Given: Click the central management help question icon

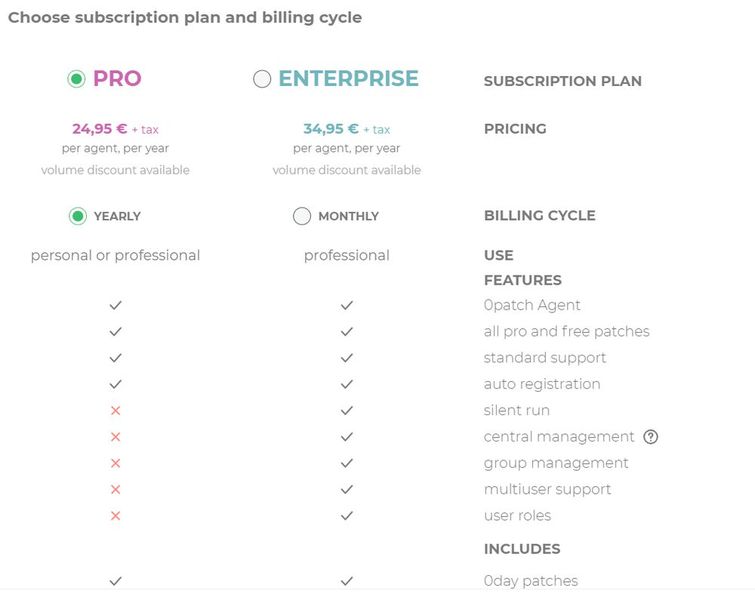Looking at the screenshot, I should 651,437.
